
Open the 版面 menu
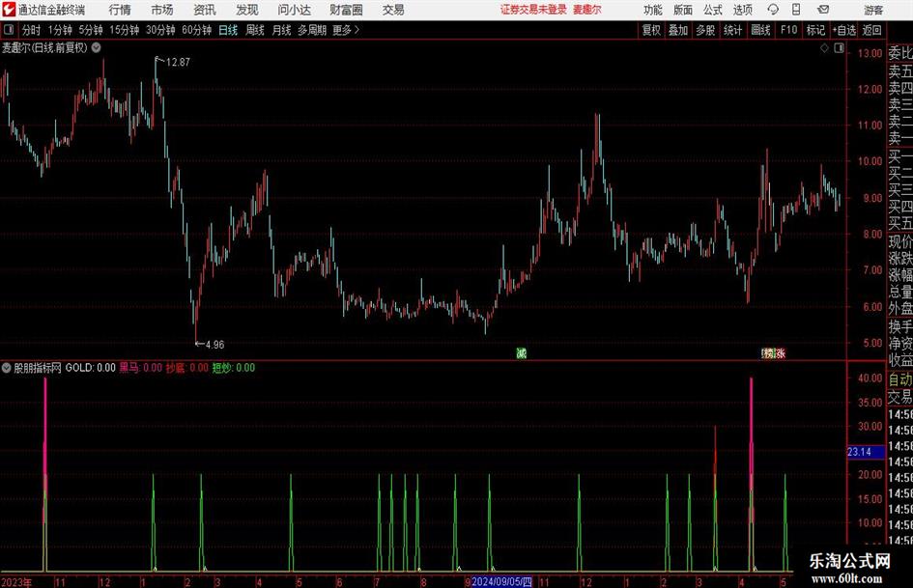(682, 10)
